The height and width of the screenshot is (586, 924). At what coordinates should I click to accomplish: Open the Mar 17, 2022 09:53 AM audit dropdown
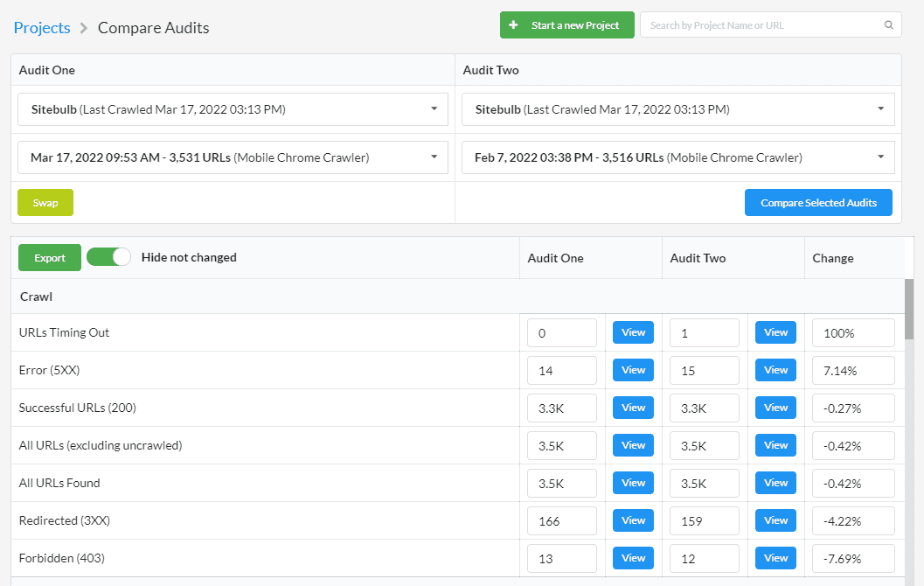tap(233, 157)
